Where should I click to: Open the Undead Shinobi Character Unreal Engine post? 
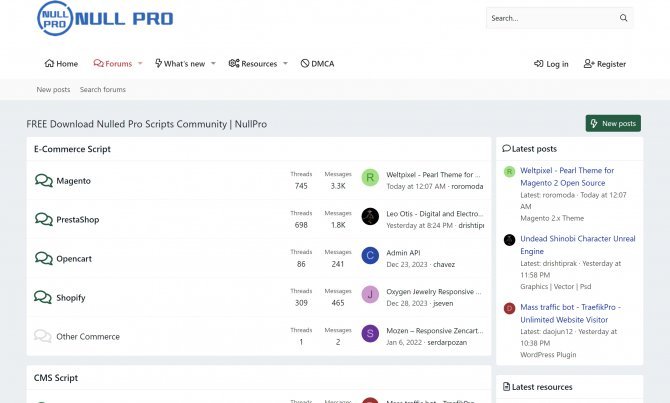(x=578, y=245)
